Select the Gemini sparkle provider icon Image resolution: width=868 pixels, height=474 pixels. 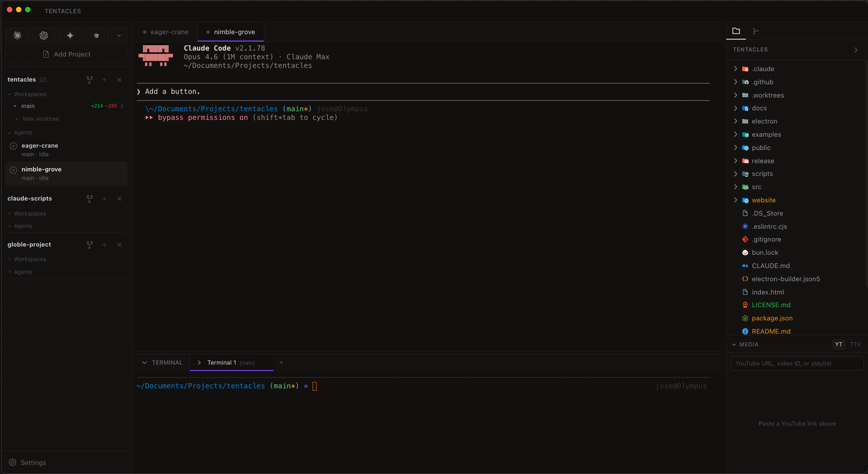70,36
